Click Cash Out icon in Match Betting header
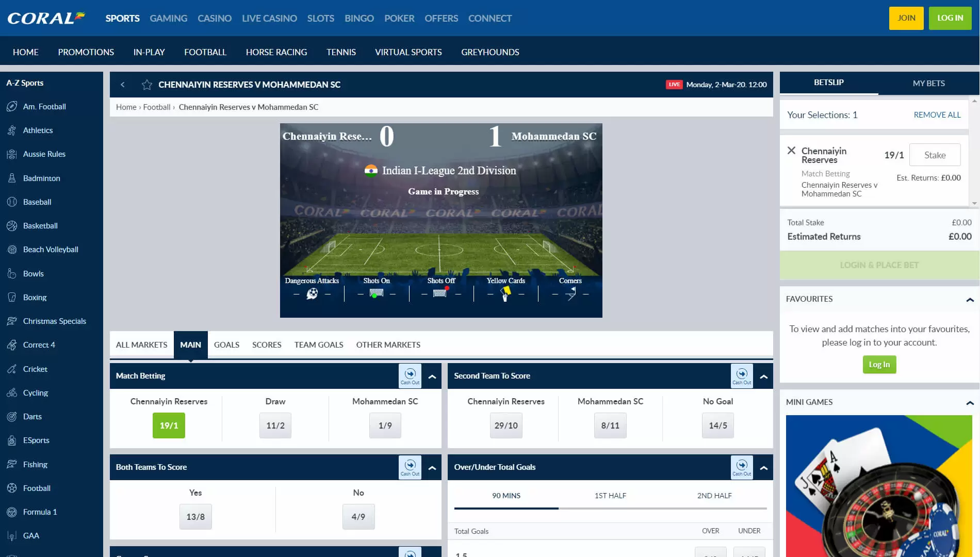980x557 pixels. (x=410, y=376)
